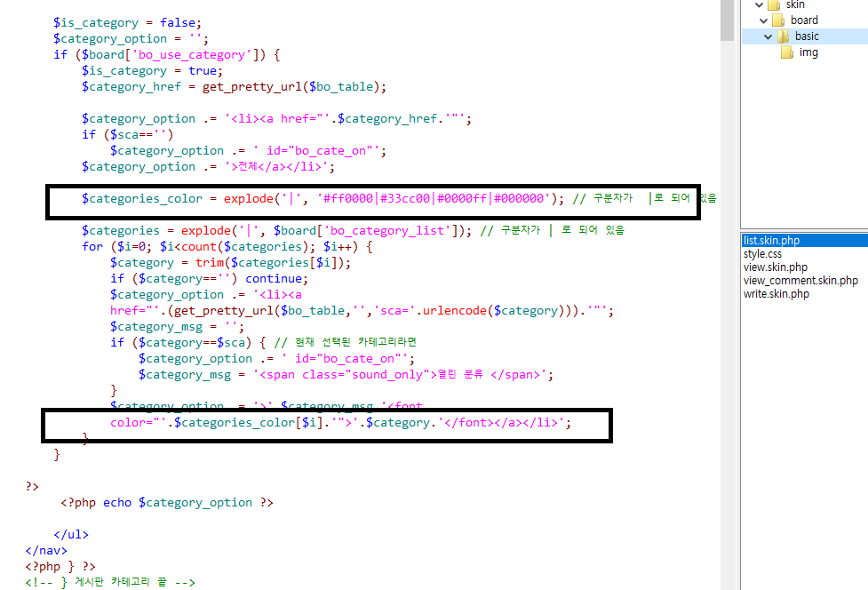The height and width of the screenshot is (590, 868).
Task: Click the 'bo_category_list' string in code
Action: tap(388, 230)
